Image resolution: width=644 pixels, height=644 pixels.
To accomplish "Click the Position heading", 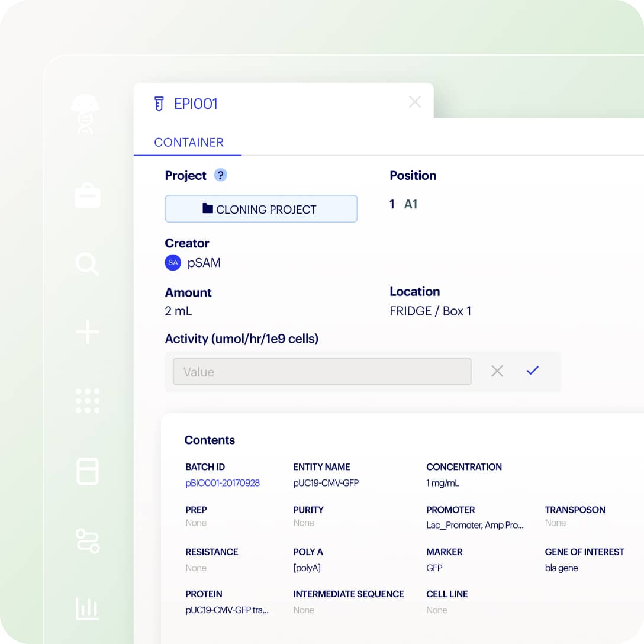I will pyautogui.click(x=413, y=176).
